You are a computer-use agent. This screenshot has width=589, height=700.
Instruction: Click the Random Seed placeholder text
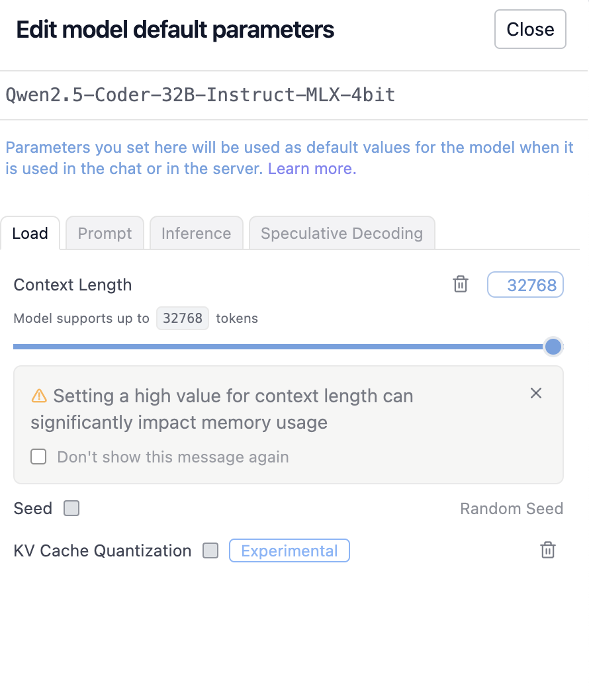coord(512,509)
